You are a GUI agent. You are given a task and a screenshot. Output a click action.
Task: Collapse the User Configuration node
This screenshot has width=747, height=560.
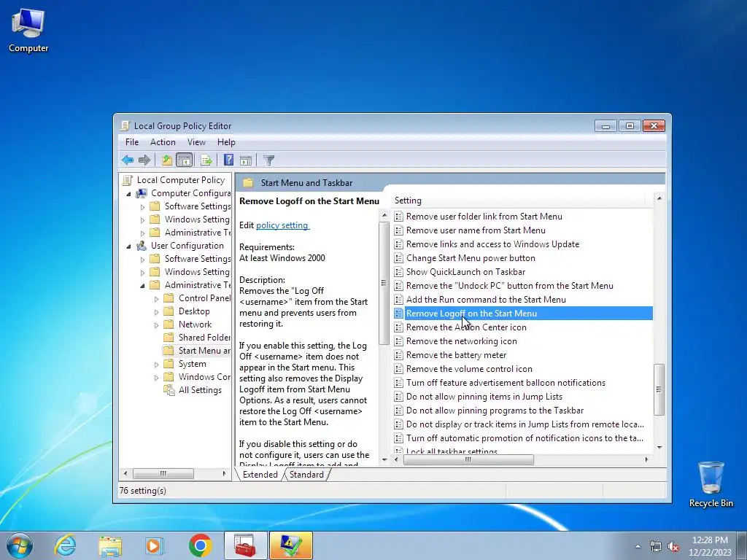tap(128, 246)
